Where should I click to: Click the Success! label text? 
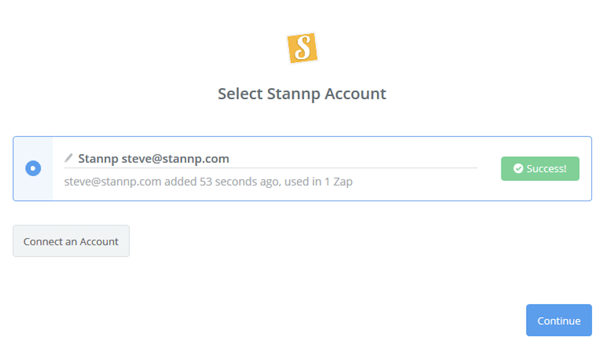pos(546,169)
